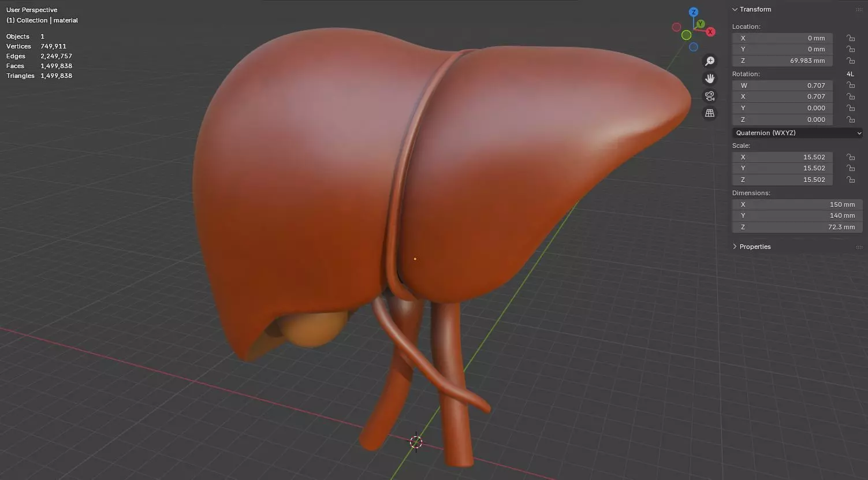Expand the Properties panel
868x480 pixels.
pyautogui.click(x=735, y=247)
